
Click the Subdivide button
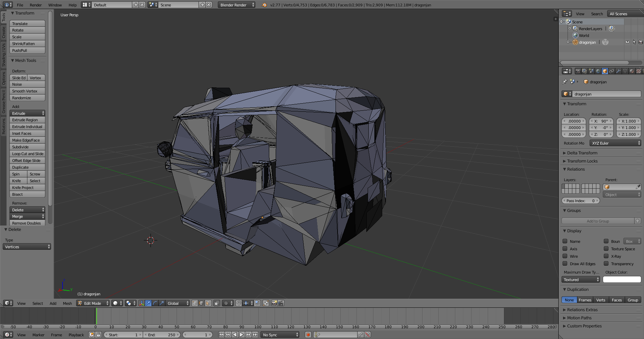[27, 147]
